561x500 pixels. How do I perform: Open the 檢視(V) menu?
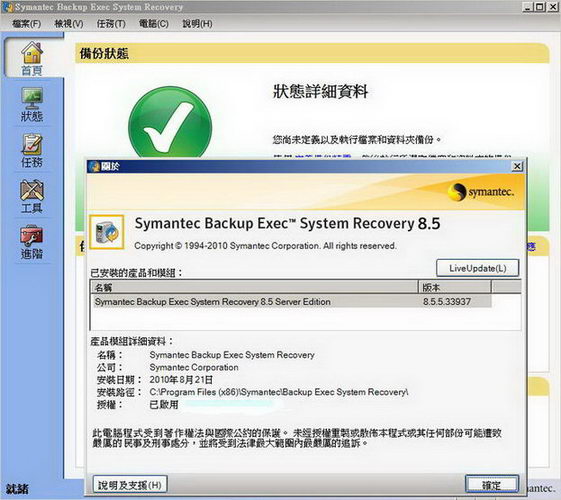69,24
